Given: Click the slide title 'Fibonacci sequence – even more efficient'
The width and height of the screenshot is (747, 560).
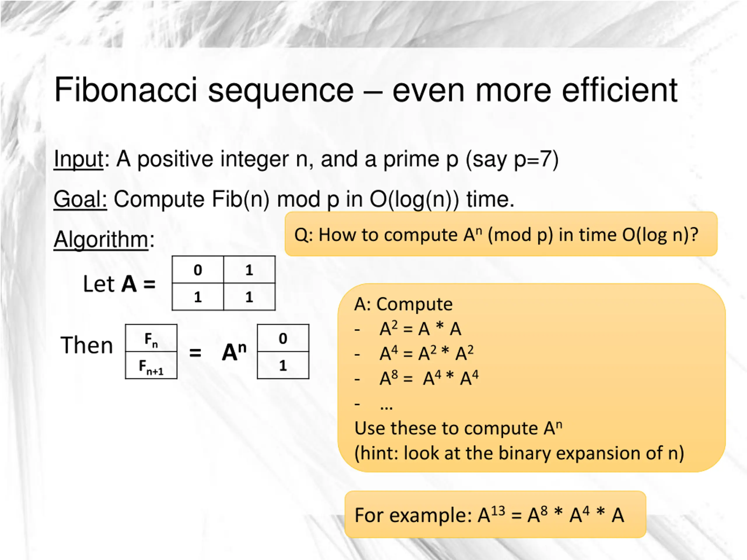Looking at the screenshot, I should [x=366, y=90].
